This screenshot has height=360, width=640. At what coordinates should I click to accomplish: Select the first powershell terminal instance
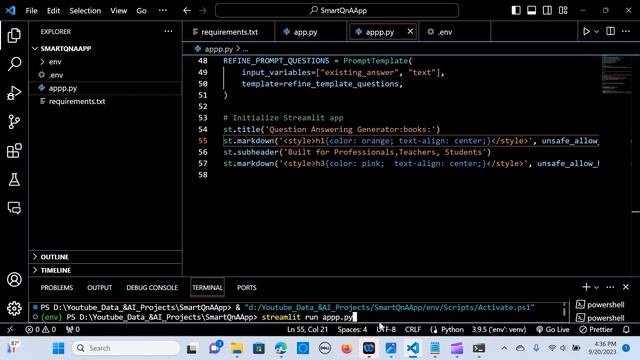tap(600, 304)
